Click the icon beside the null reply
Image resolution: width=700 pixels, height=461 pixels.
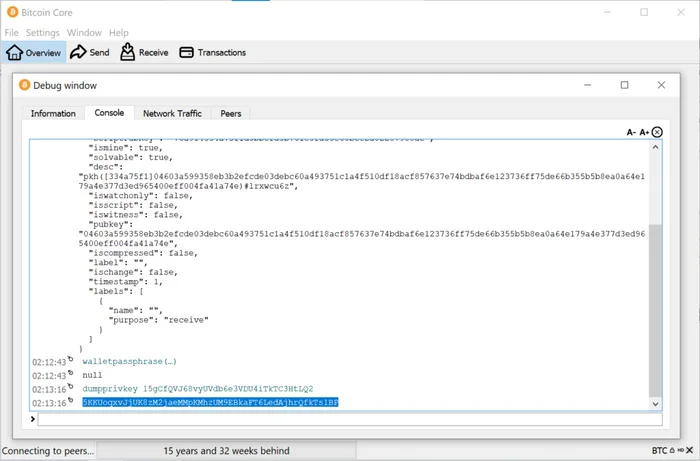[x=71, y=372]
